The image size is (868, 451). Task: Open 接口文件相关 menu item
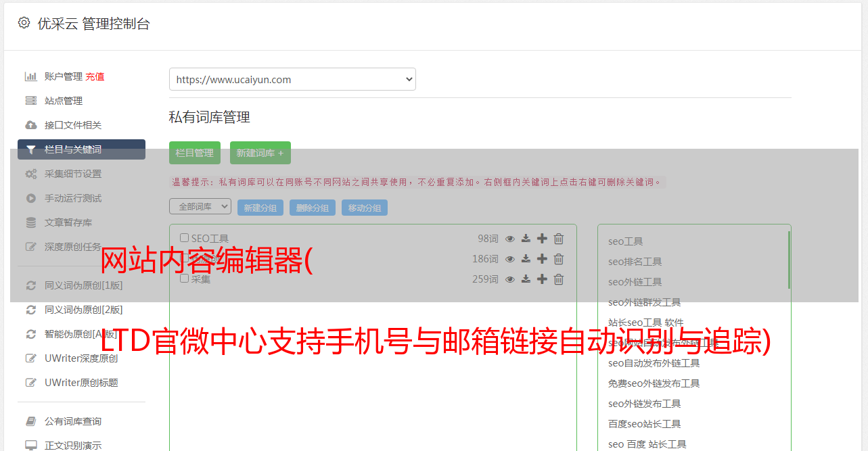73,125
